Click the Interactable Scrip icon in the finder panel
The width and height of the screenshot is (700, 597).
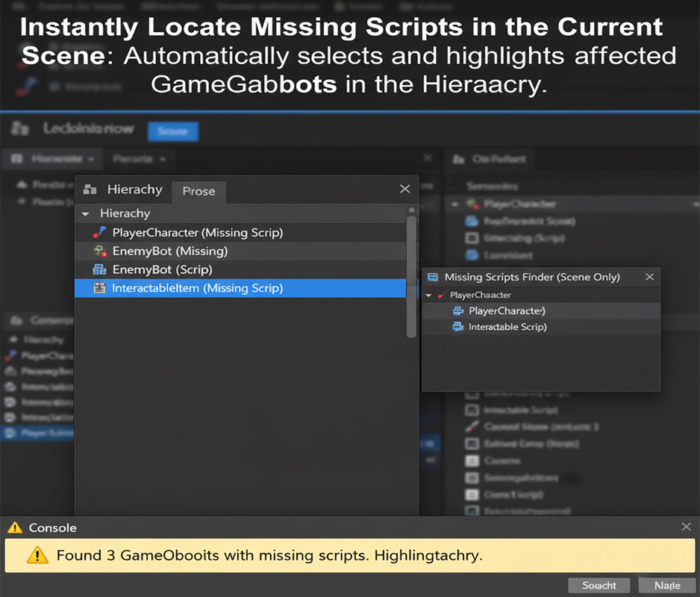point(457,327)
